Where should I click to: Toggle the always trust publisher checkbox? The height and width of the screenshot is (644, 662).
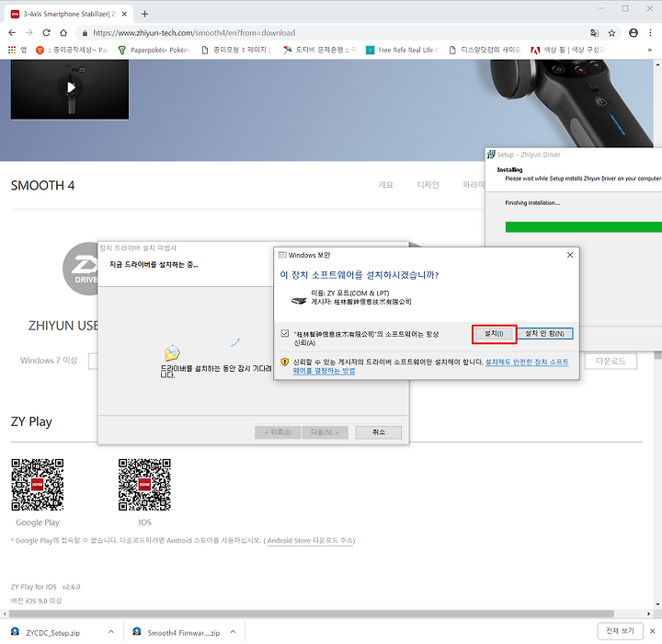click(285, 334)
